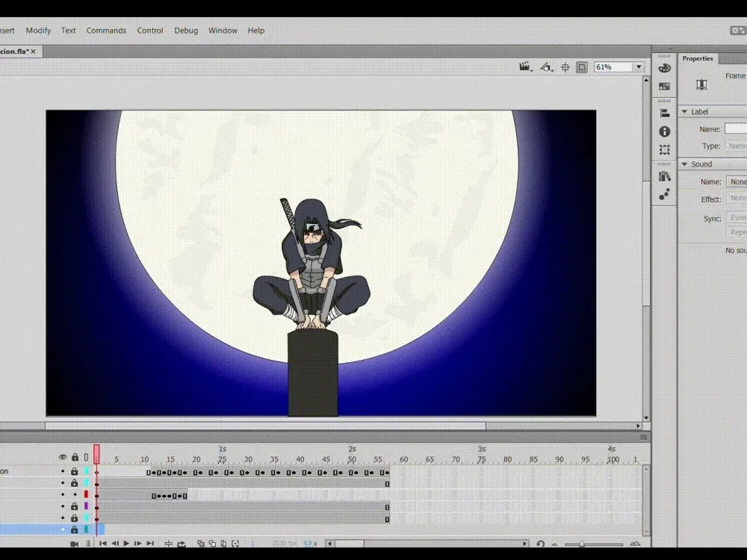
Task: Reset timeline zoom with the circular arrow
Action: (x=540, y=544)
